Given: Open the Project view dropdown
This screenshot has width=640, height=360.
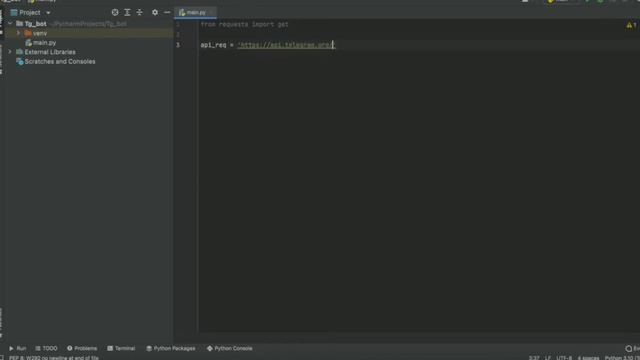Looking at the screenshot, I should click(48, 13).
